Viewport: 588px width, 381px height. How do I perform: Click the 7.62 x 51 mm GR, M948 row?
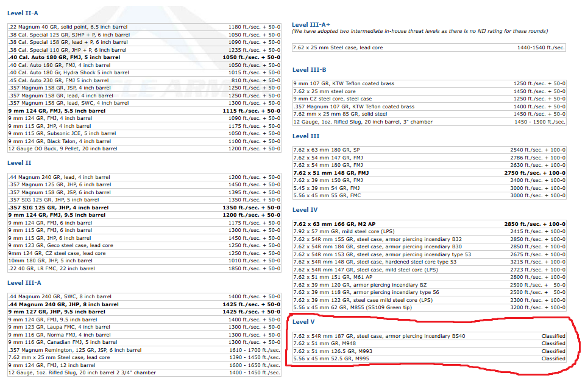point(430,343)
